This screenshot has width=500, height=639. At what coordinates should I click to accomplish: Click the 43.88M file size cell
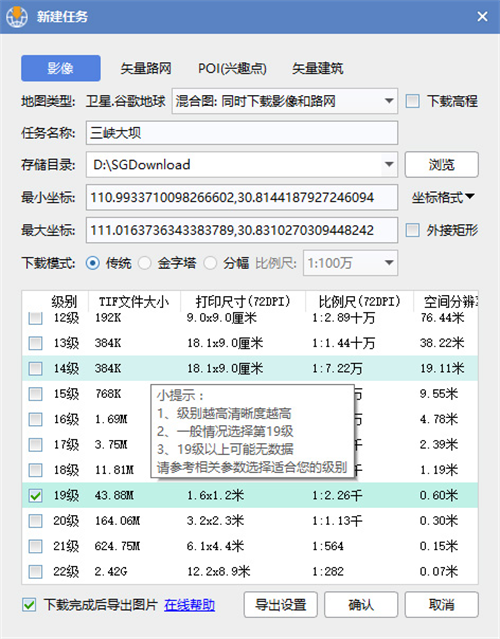click(x=114, y=496)
